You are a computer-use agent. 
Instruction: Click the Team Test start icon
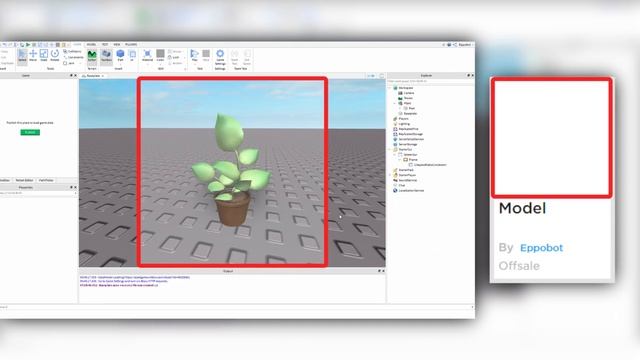[235, 57]
